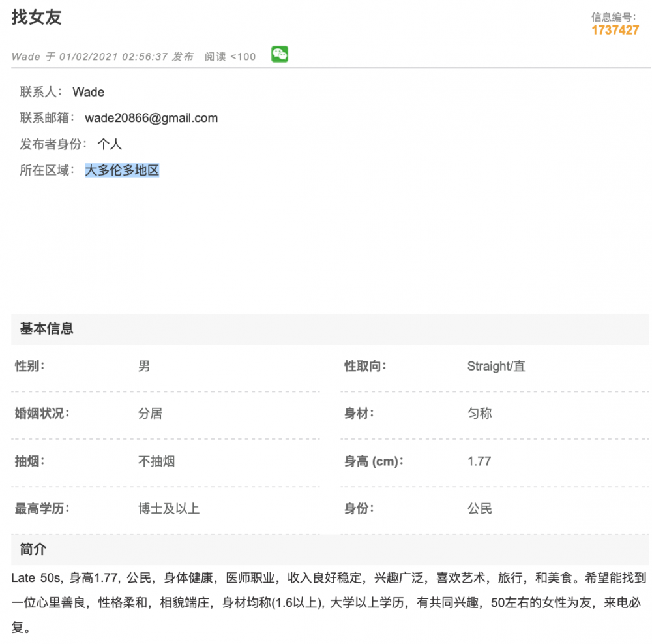Click the poster identity value 个人

click(x=110, y=145)
